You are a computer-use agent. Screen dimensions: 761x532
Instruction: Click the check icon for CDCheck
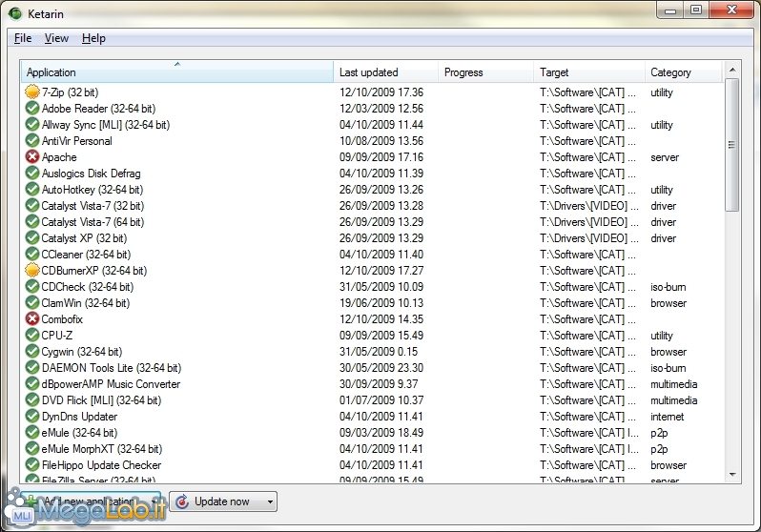32,286
